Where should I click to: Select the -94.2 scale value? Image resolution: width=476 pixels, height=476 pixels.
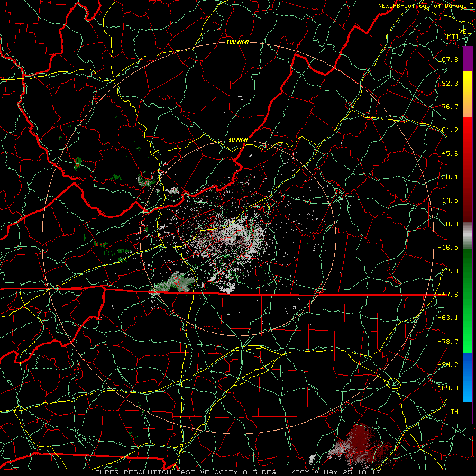point(448,365)
